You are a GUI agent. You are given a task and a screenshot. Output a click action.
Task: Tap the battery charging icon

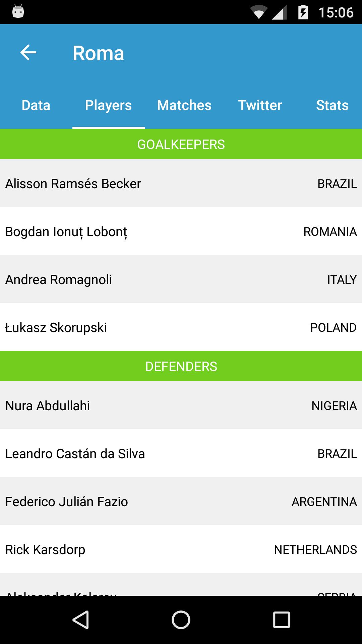coord(303,12)
